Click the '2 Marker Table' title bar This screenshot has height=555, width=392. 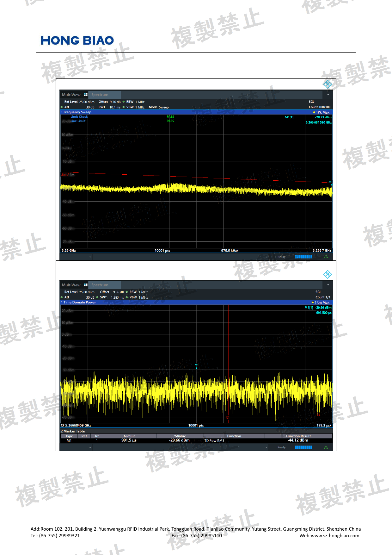pyautogui.click(x=196, y=431)
